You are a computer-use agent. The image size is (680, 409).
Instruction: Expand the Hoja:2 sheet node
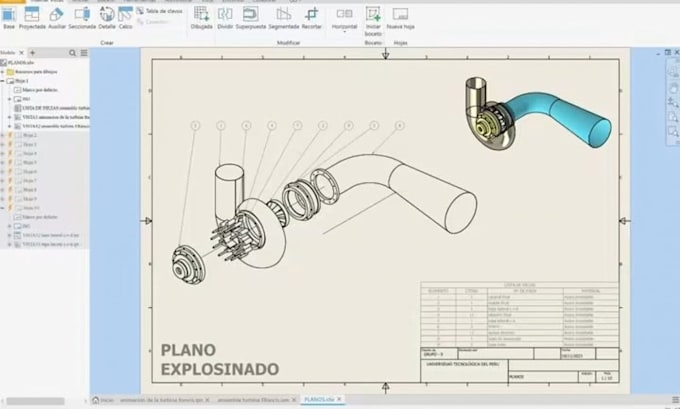point(3,135)
